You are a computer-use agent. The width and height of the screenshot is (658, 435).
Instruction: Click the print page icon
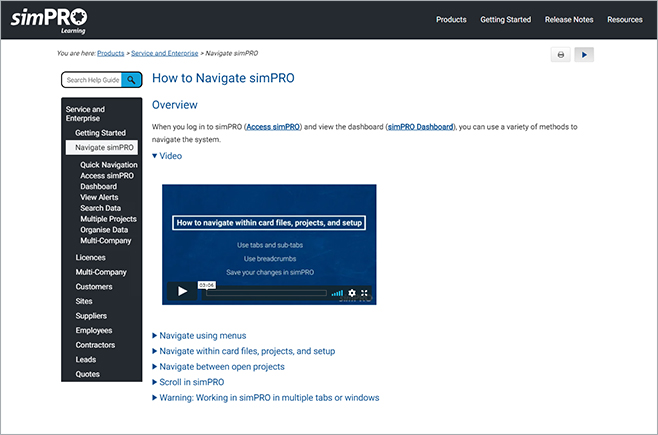point(560,55)
